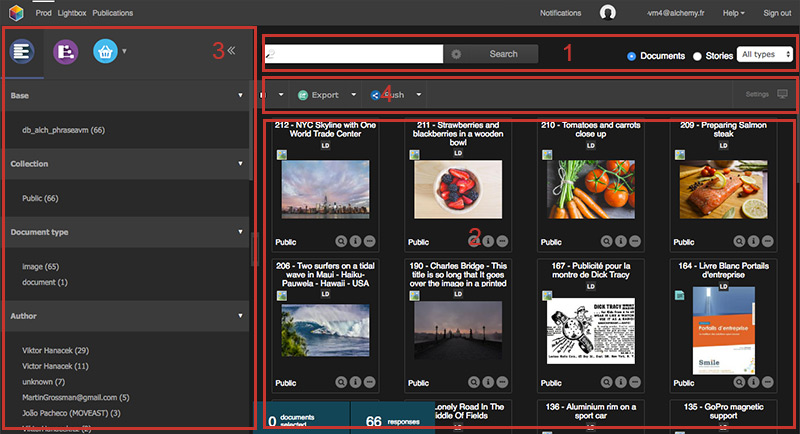Collapse the Author facet section
Image resolution: width=800 pixels, height=434 pixels.
(240, 316)
